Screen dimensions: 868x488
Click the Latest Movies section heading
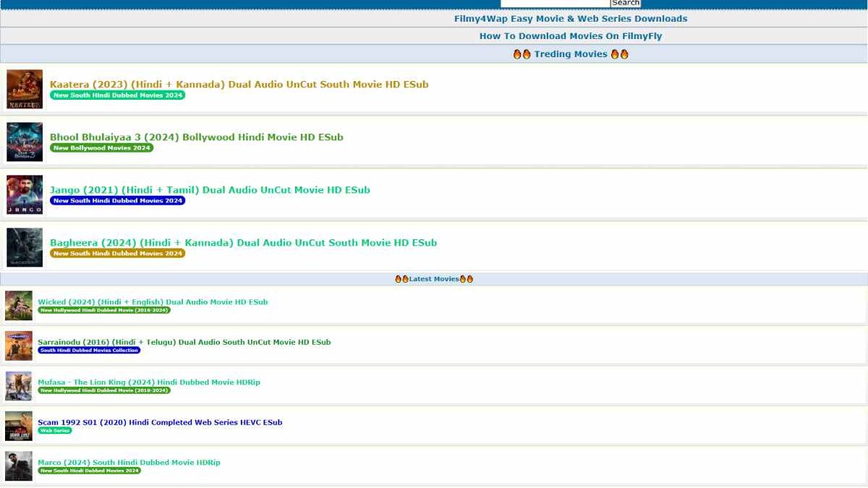click(x=434, y=279)
